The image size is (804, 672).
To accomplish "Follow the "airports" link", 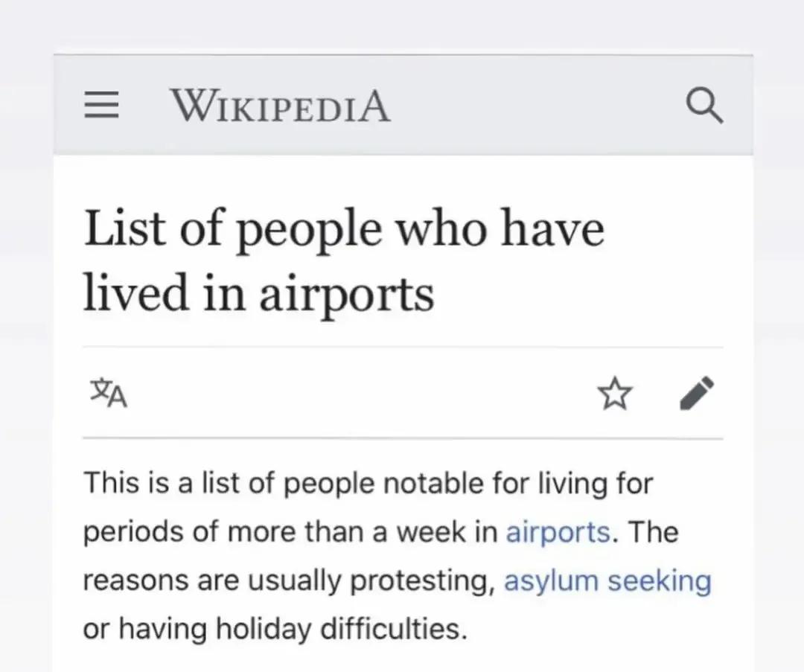I will 558,532.
